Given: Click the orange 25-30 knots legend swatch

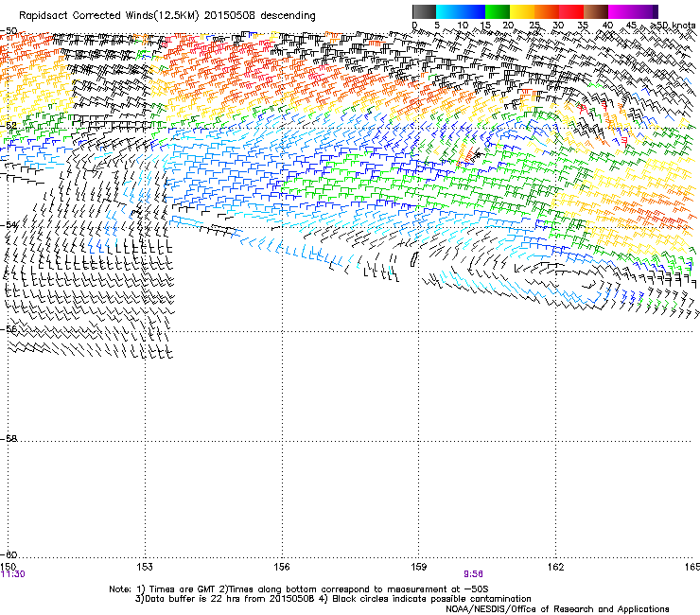Looking at the screenshot, I should (547, 11).
